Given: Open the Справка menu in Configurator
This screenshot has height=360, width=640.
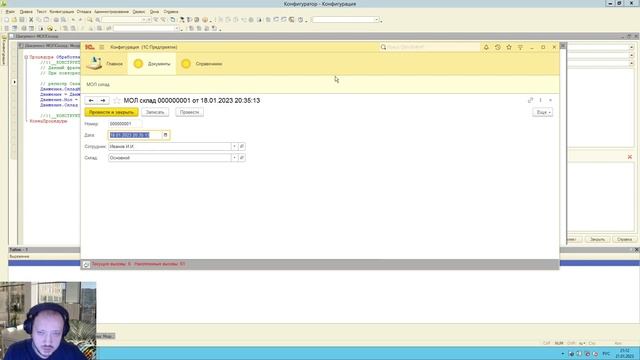Looking at the screenshot, I should (x=171, y=12).
